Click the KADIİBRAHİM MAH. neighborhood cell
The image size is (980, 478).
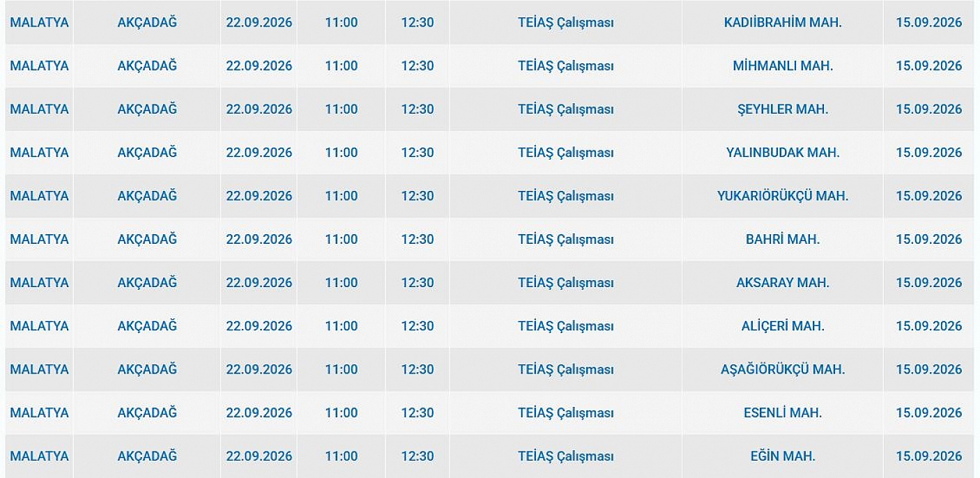pos(783,22)
